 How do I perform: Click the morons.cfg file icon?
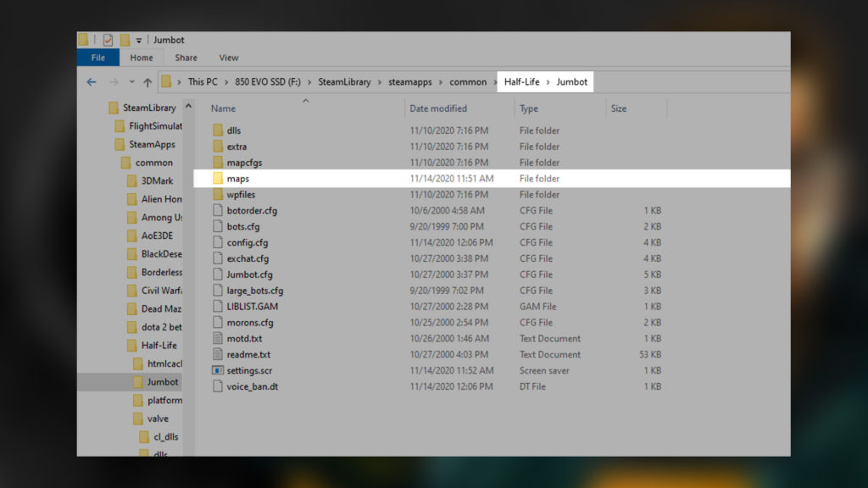pyautogui.click(x=218, y=323)
